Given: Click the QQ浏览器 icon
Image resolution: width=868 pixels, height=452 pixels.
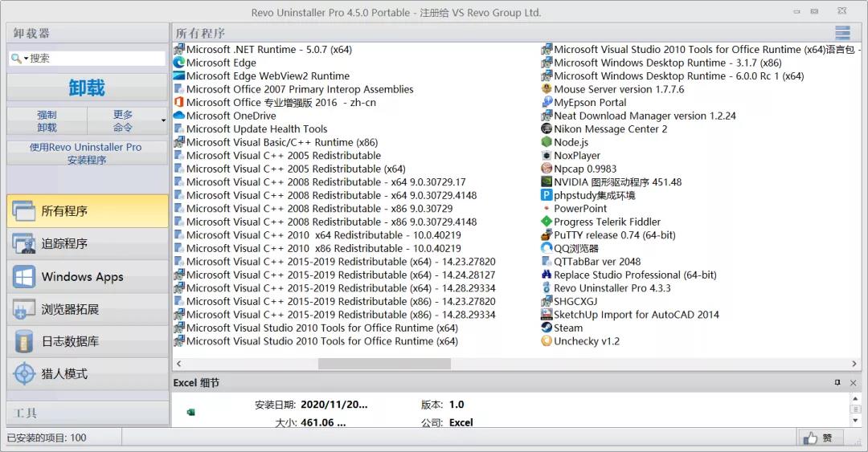Looking at the screenshot, I should (x=547, y=248).
